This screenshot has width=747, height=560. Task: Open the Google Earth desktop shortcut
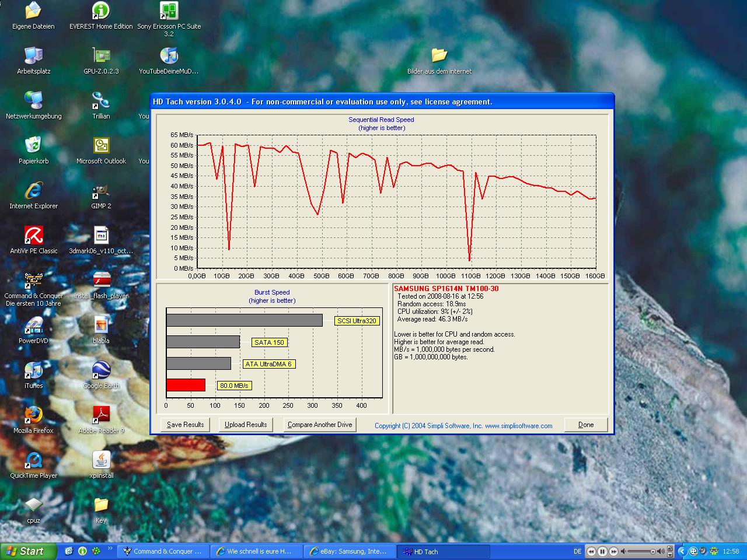point(101,370)
